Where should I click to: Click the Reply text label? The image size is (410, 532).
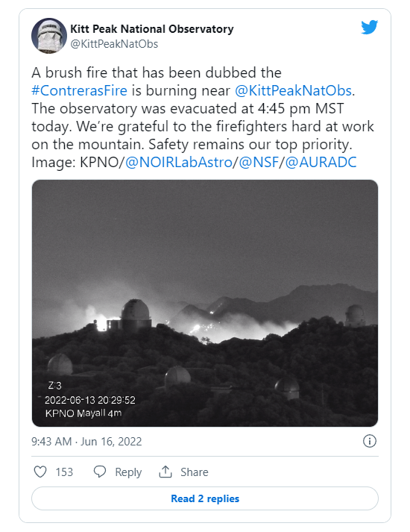coord(128,472)
